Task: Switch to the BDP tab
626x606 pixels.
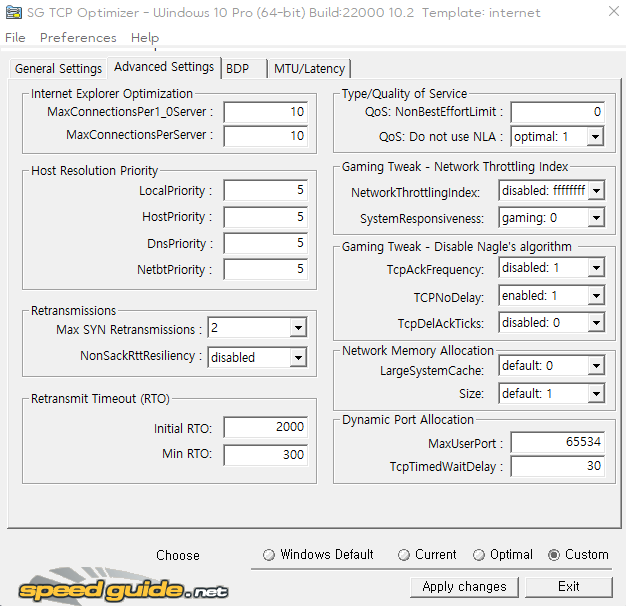Action: pyautogui.click(x=244, y=69)
